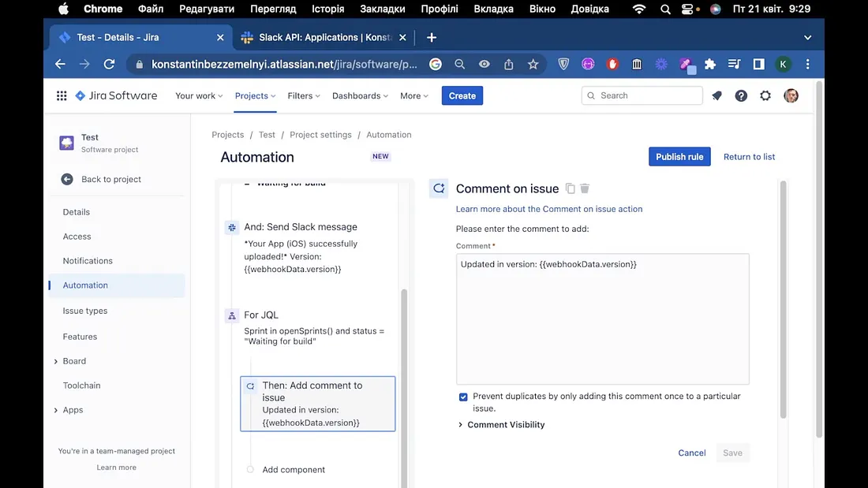Open Jira notifications bell icon
This screenshot has width=868, height=488.
(716, 95)
